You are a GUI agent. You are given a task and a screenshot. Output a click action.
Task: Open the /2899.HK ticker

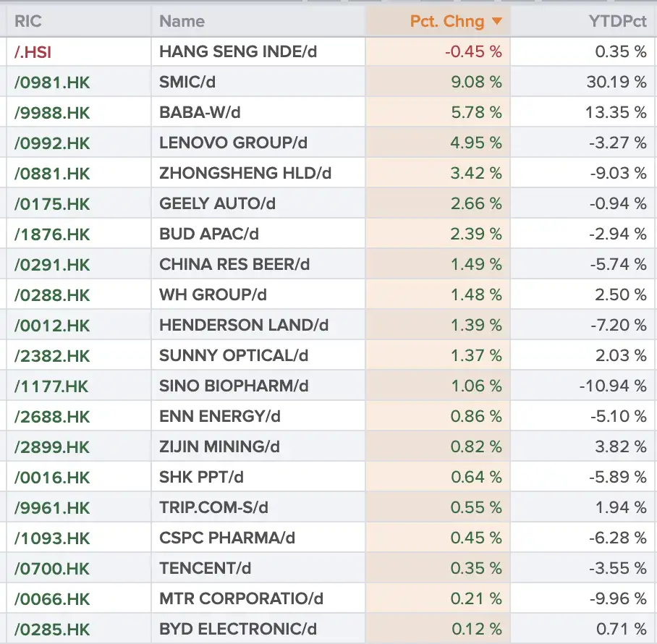pos(52,447)
